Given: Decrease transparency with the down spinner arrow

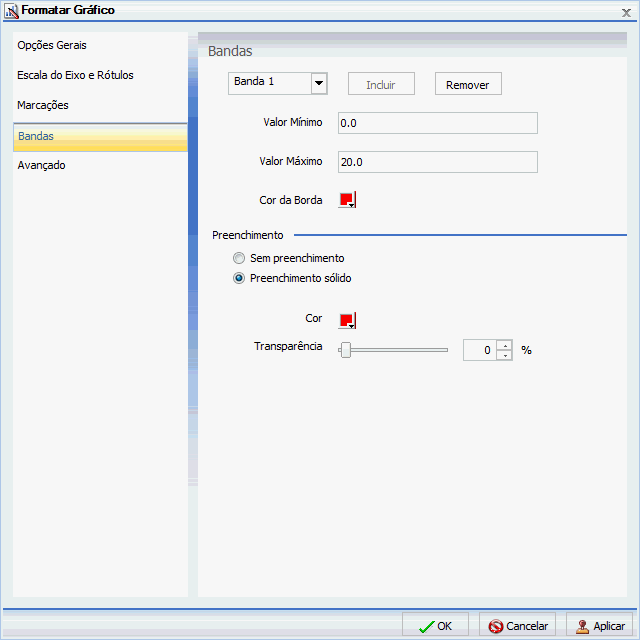Looking at the screenshot, I should click(505, 355).
